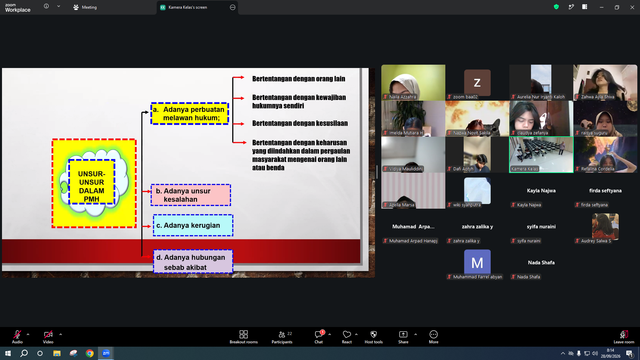Image resolution: width=640 pixels, height=360 pixels.
Task: Click the 'Adanya kerugian' box on slide
Action: point(193,225)
